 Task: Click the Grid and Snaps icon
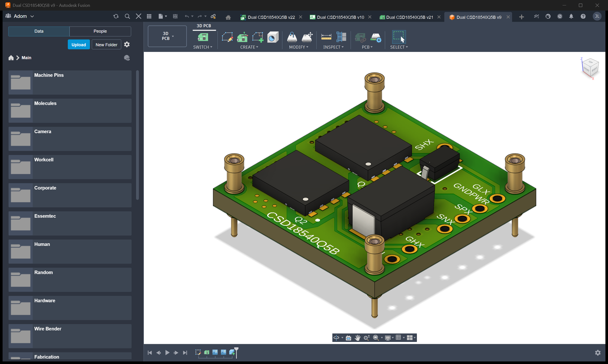[x=398, y=338]
